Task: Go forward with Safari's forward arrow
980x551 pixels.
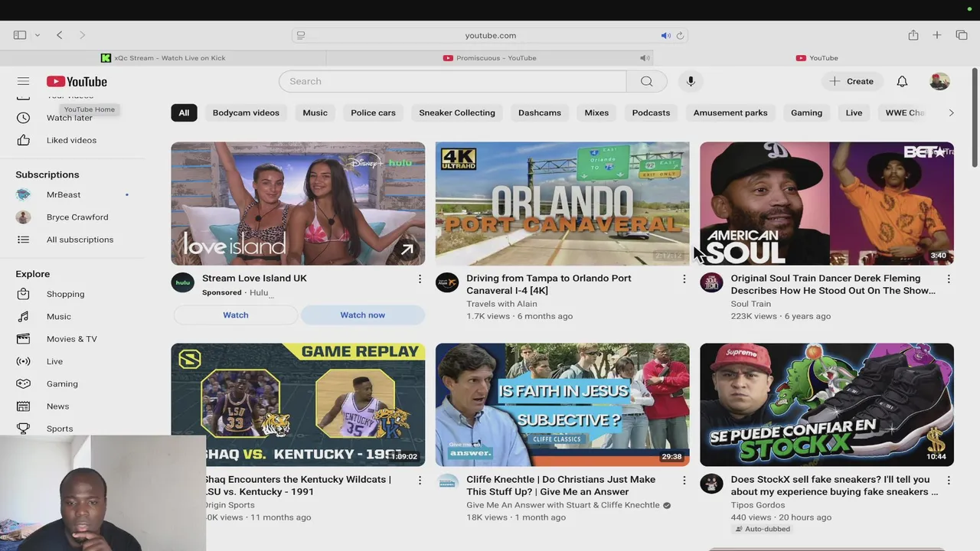Action: [x=82, y=35]
